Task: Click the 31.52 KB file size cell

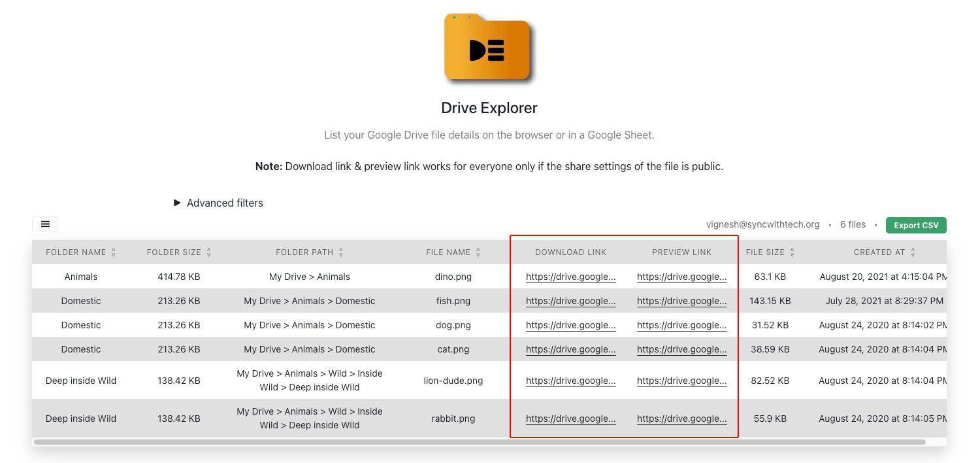Action: tap(770, 325)
